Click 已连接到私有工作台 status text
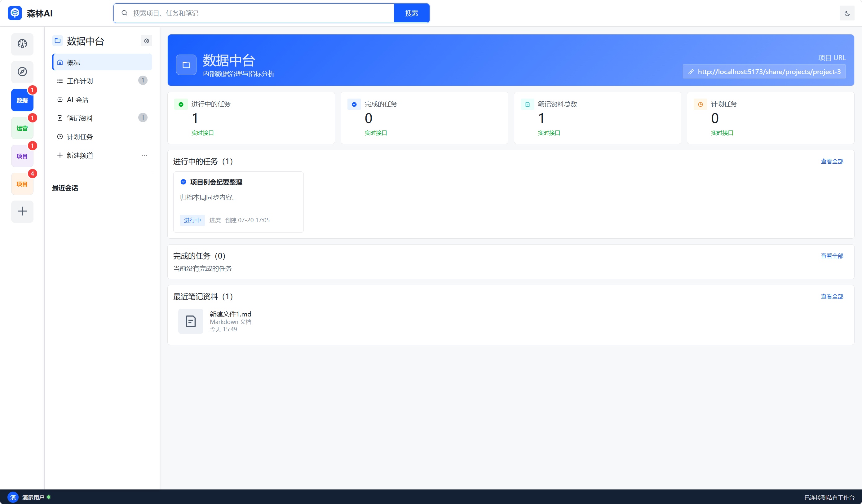This screenshot has width=862, height=504. (x=829, y=497)
